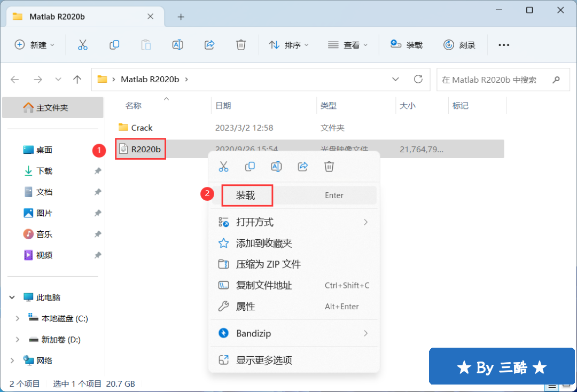Screen dimensions: 577x392
Task: Open the three-dot more options menu
Action: pyautogui.click(x=504, y=45)
